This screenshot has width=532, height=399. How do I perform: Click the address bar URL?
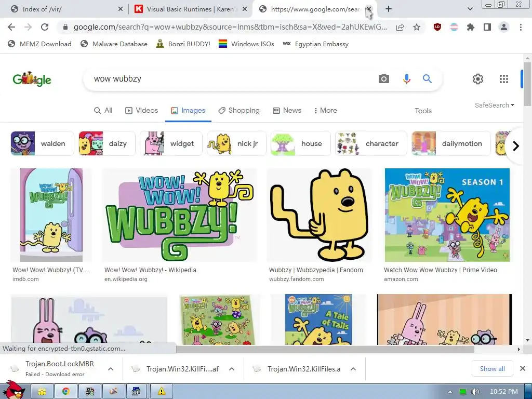point(230,27)
